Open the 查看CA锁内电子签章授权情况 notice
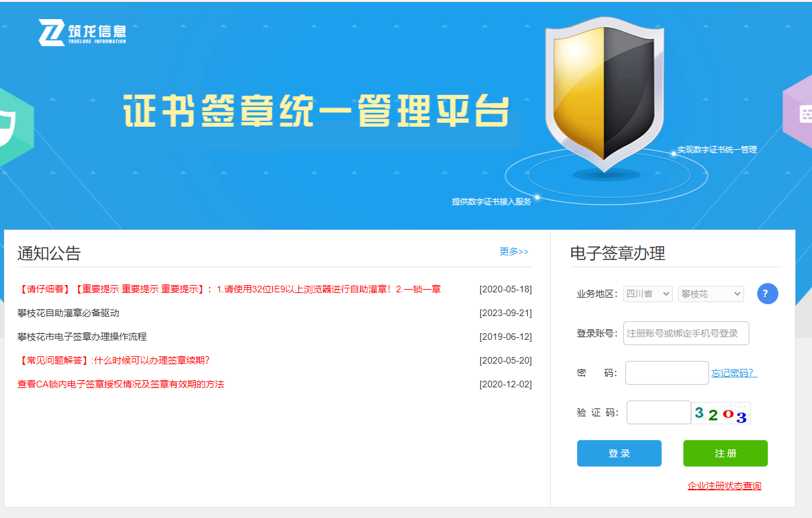Image resolution: width=812 pixels, height=518 pixels. [x=121, y=384]
